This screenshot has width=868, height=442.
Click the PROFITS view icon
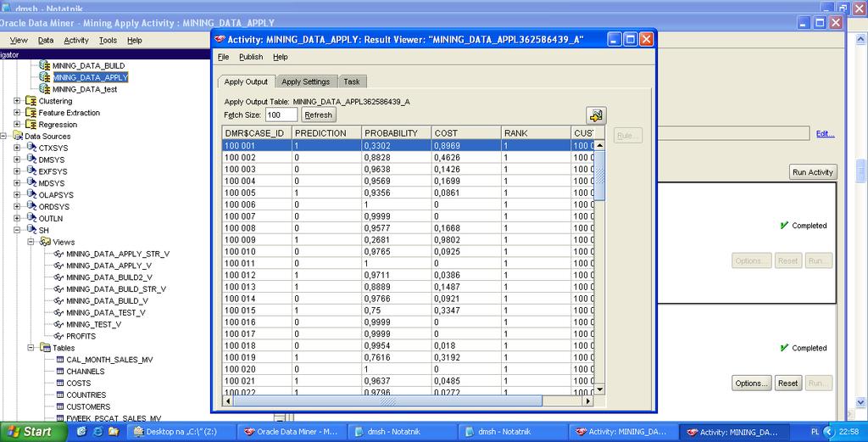click(x=58, y=336)
